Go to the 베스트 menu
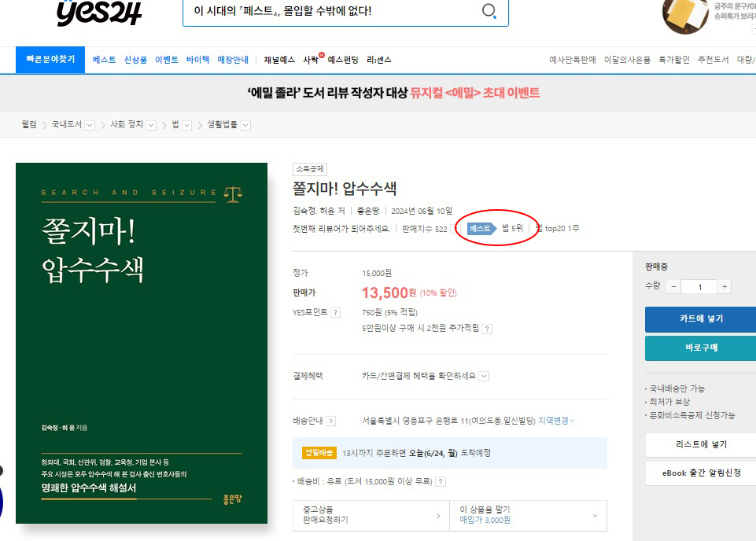Image resolution: width=756 pixels, height=541 pixels. click(104, 60)
